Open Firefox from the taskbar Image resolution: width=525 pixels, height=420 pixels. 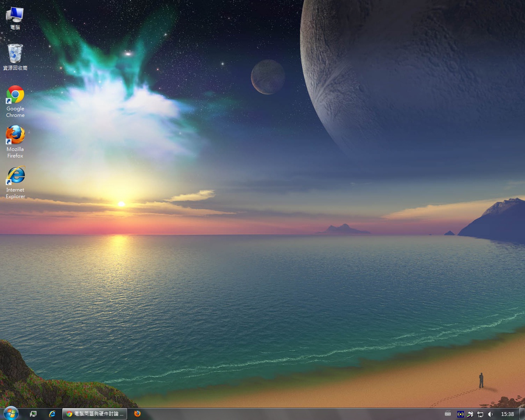(x=137, y=414)
